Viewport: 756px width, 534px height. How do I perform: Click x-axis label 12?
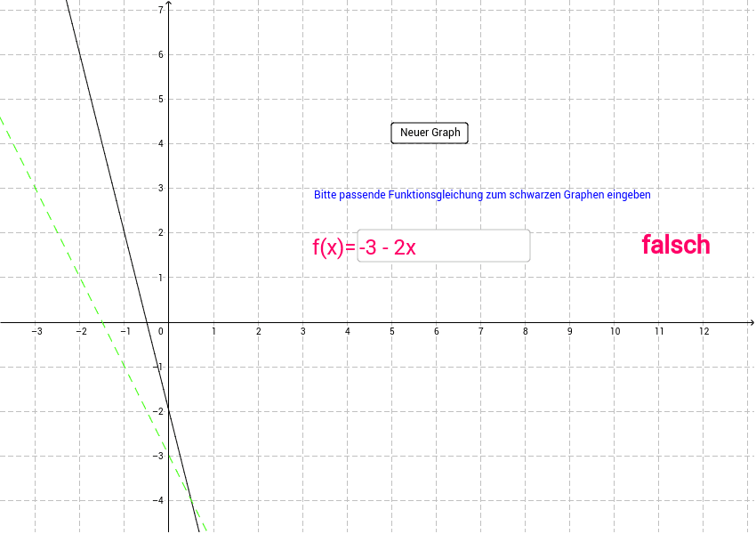tap(704, 331)
